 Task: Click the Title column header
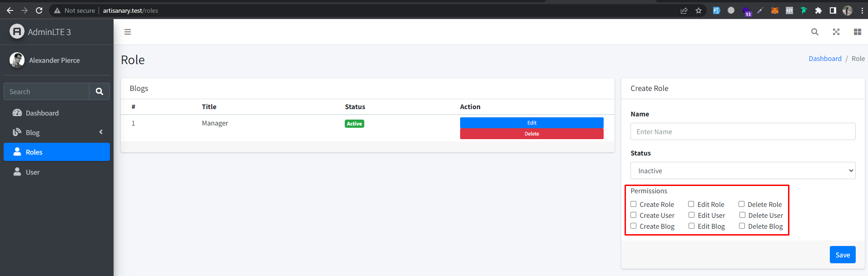coord(209,107)
